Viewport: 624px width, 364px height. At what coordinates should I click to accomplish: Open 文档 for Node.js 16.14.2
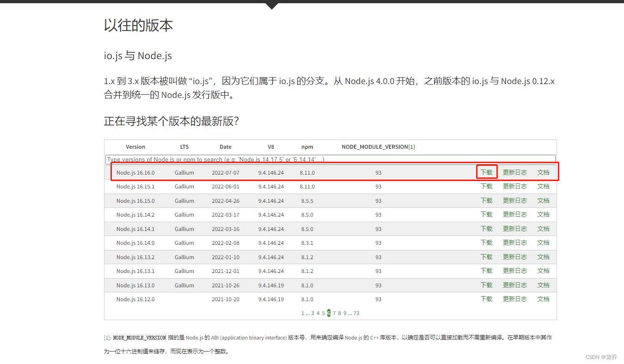(543, 215)
